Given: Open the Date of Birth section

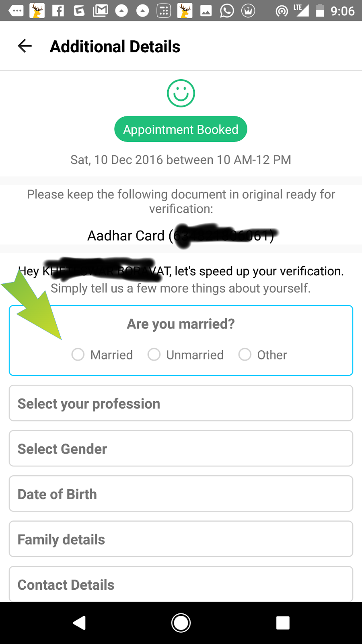Looking at the screenshot, I should pyautogui.click(x=181, y=494).
